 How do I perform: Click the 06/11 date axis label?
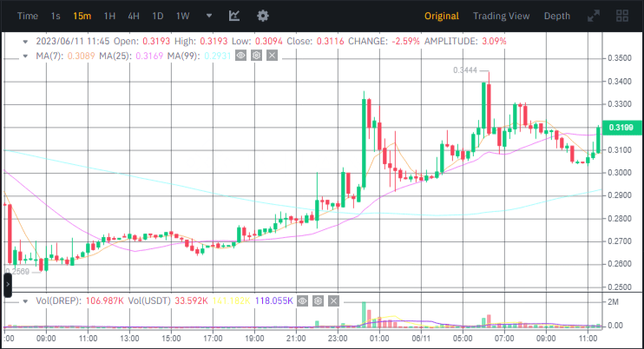click(x=421, y=339)
